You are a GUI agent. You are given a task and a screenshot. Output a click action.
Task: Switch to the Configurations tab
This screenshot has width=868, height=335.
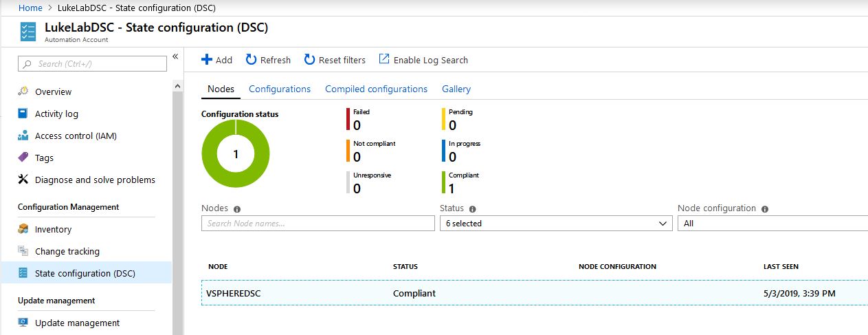280,89
